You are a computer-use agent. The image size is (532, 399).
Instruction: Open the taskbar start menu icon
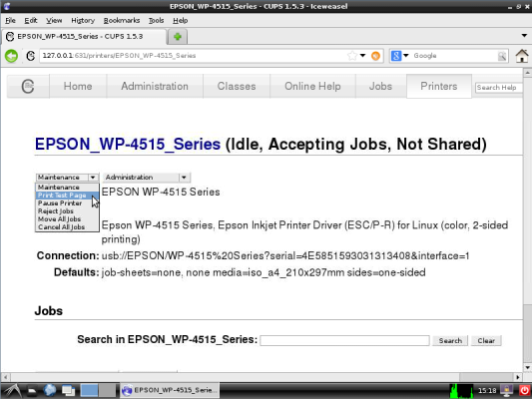(12, 391)
